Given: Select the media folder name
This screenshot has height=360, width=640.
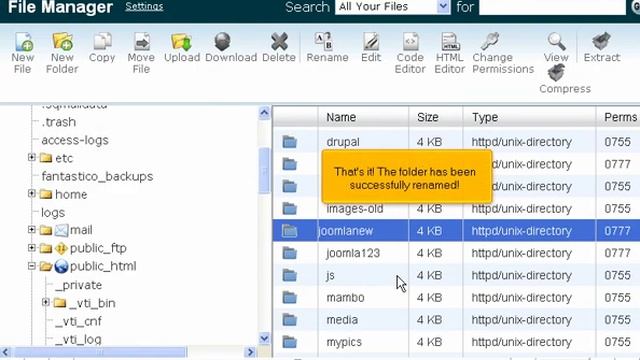Looking at the screenshot, I should coord(342,320).
